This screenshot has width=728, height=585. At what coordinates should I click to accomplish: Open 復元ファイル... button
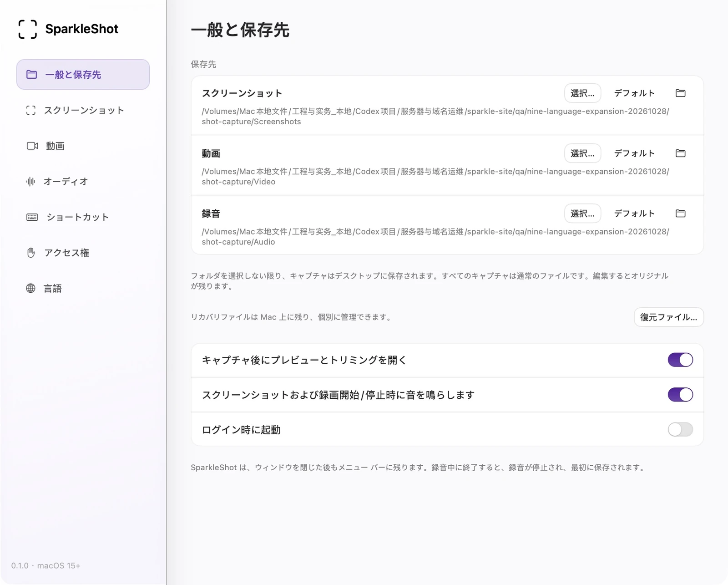coord(668,317)
